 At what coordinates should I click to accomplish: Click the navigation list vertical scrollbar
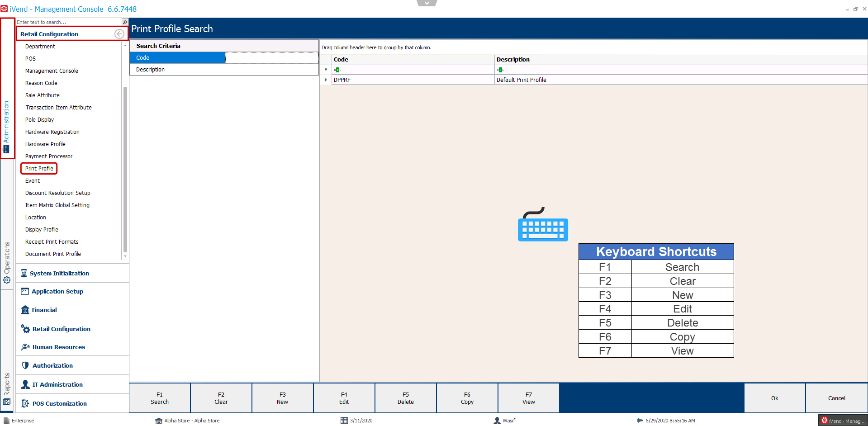tap(125, 170)
